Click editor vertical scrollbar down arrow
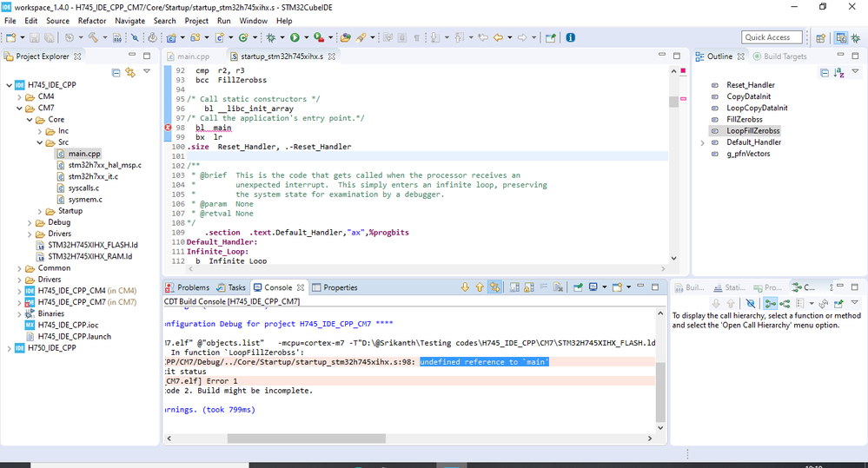The width and height of the screenshot is (868, 468). tap(673, 259)
